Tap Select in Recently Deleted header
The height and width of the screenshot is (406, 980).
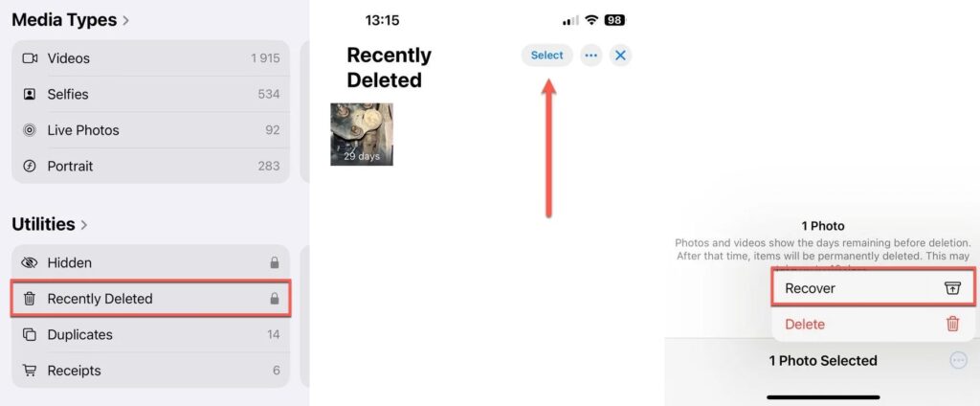pyautogui.click(x=546, y=55)
